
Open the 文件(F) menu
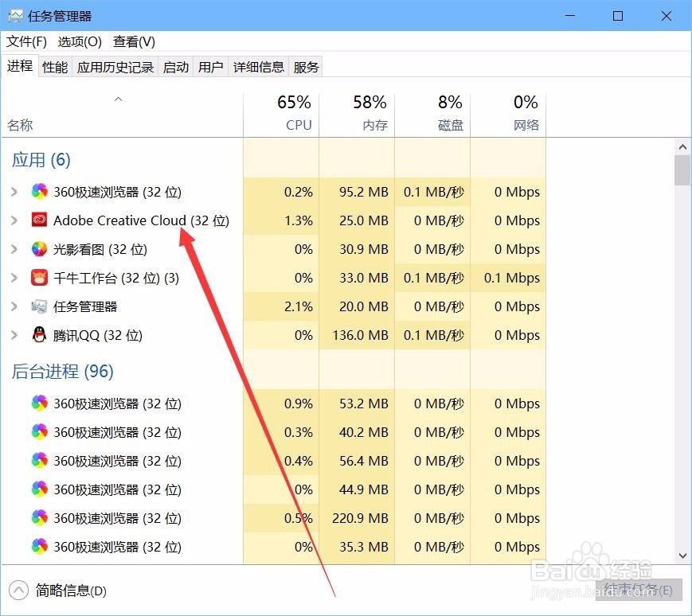click(x=26, y=42)
